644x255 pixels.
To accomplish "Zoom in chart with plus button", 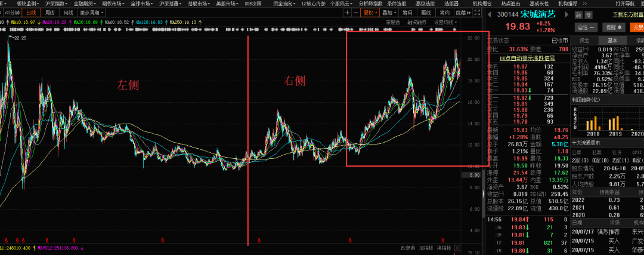I will pyautogui.click(x=348, y=13).
